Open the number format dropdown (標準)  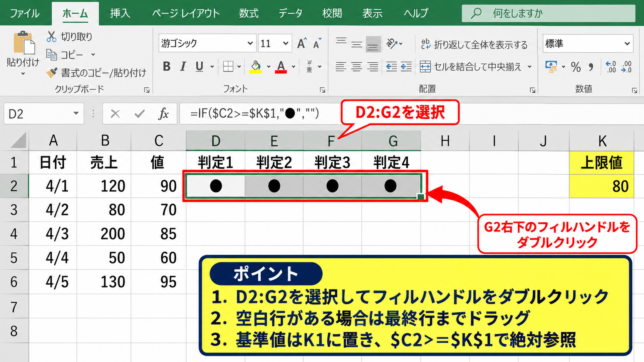pyautogui.click(x=627, y=43)
